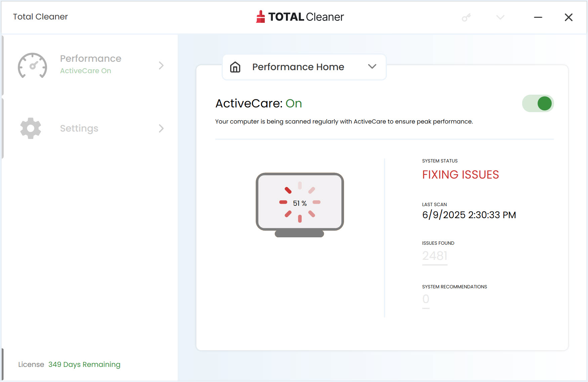Click the ISSUES FOUND label
Screen dimensions: 588x382
coord(438,243)
